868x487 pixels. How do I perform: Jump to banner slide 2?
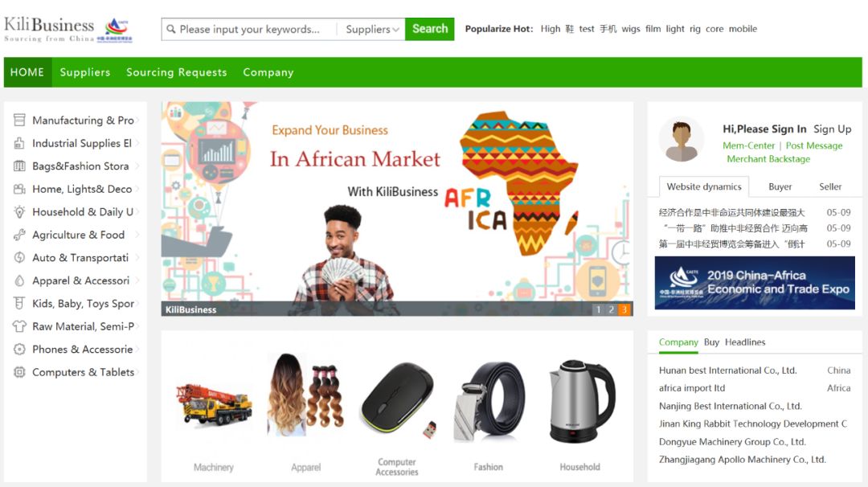pyautogui.click(x=611, y=309)
